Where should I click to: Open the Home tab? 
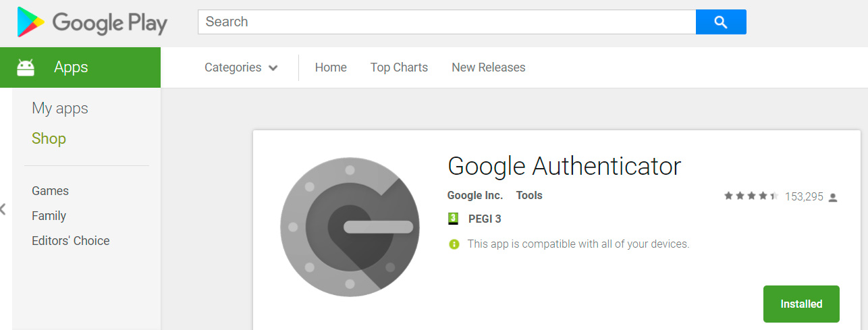point(331,67)
